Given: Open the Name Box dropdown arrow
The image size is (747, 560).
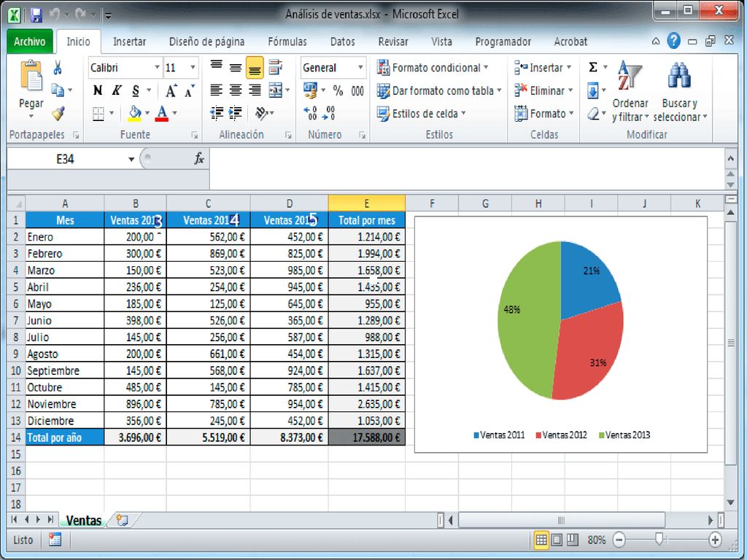Looking at the screenshot, I should [131, 159].
